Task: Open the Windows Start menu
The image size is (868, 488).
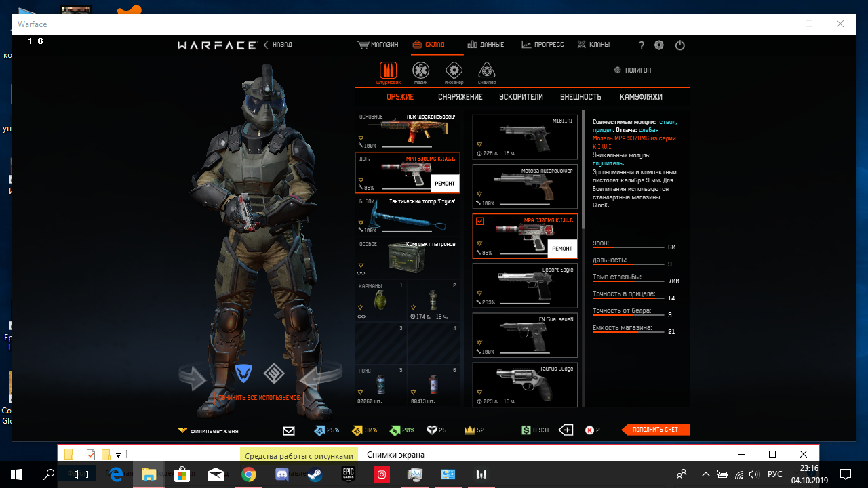Action: click(16, 474)
